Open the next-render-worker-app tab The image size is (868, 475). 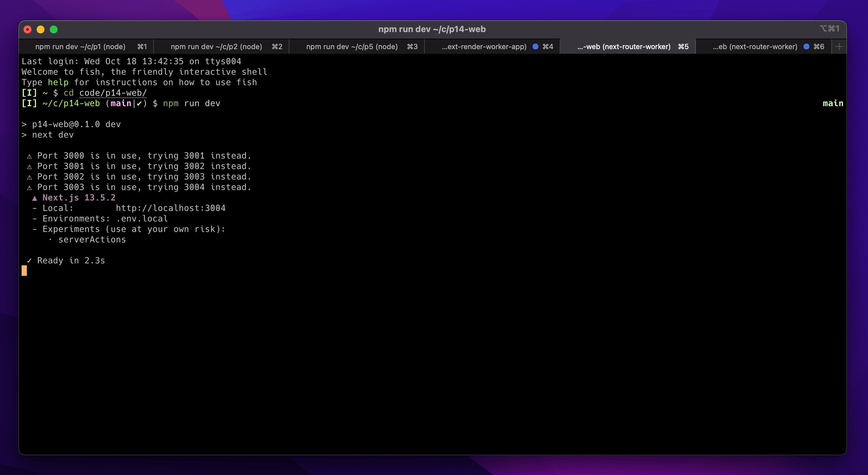point(493,47)
